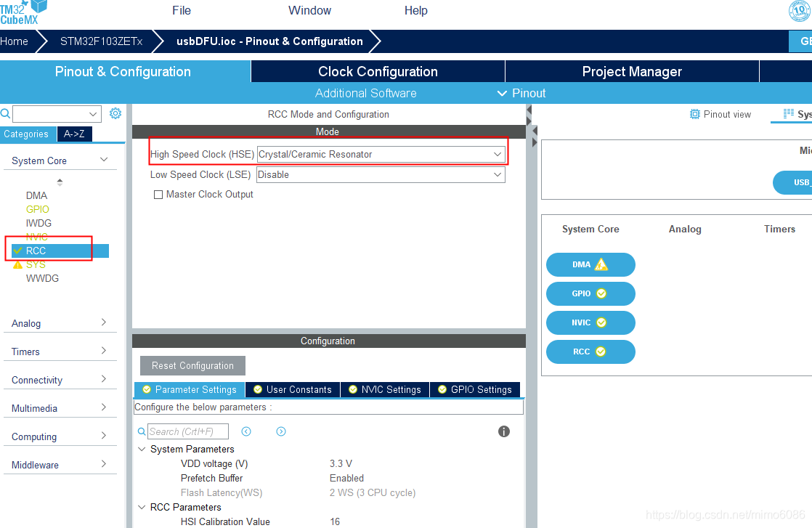Click the Reset Configuration button

[192, 365]
